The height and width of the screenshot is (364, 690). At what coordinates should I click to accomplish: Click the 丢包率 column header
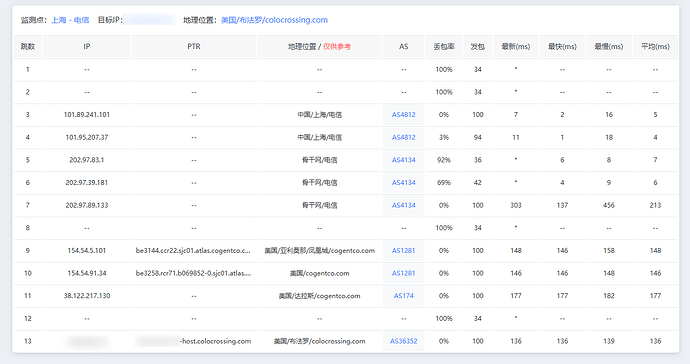(x=444, y=46)
